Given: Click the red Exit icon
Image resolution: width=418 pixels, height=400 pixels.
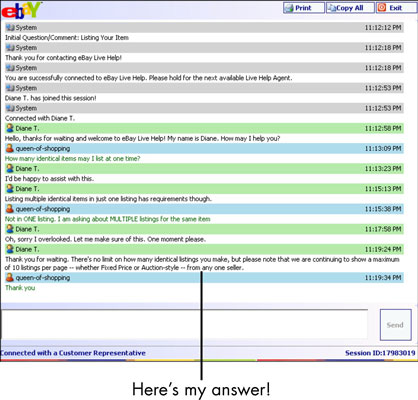Looking at the screenshot, I should pyautogui.click(x=382, y=8).
